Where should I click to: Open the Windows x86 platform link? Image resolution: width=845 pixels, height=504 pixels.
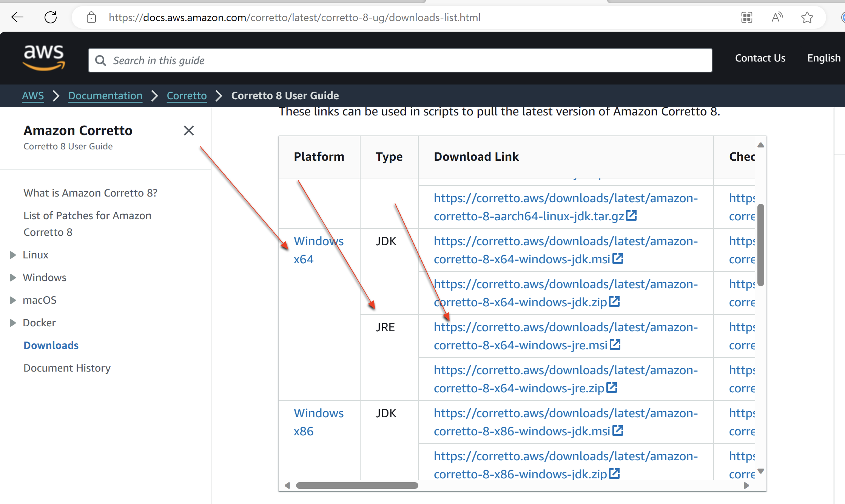319,422
